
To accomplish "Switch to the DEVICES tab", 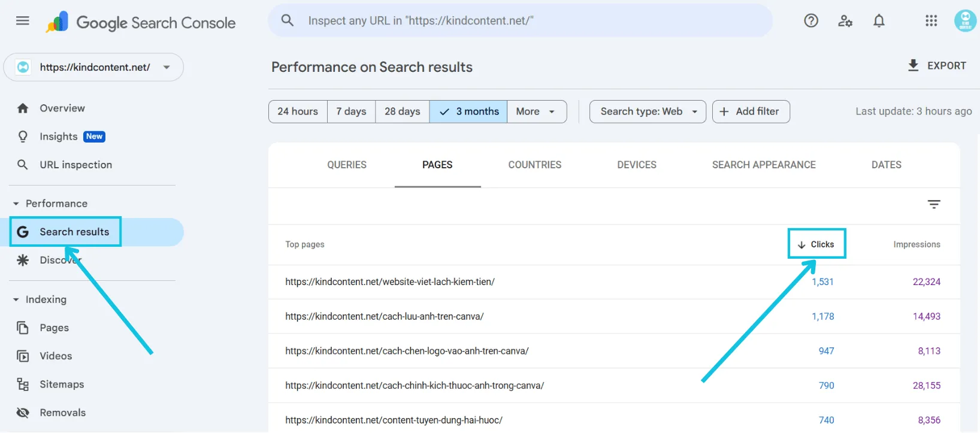I will click(637, 165).
